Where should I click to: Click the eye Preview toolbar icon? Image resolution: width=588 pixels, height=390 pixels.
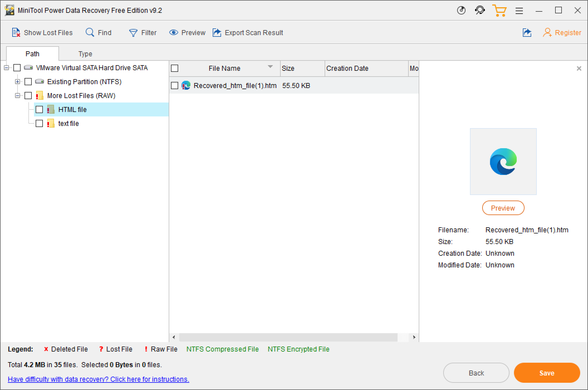pos(173,33)
